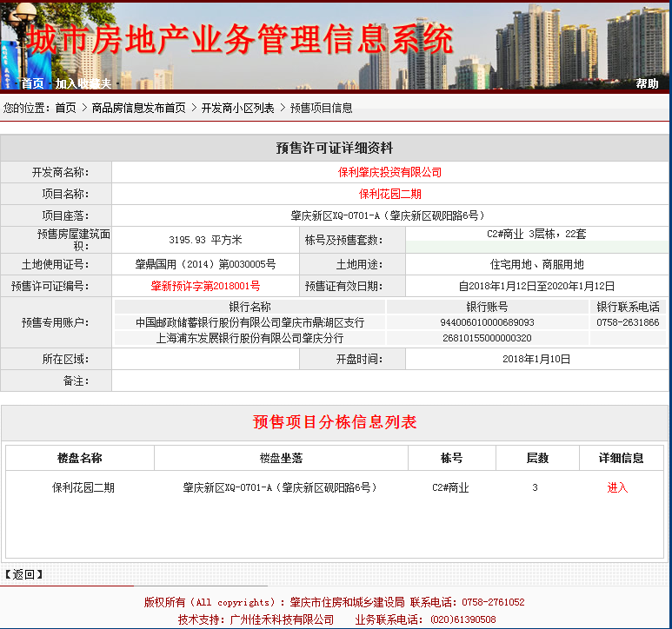Click the 楼盘名称 column header
The image size is (672, 629).
click(79, 458)
